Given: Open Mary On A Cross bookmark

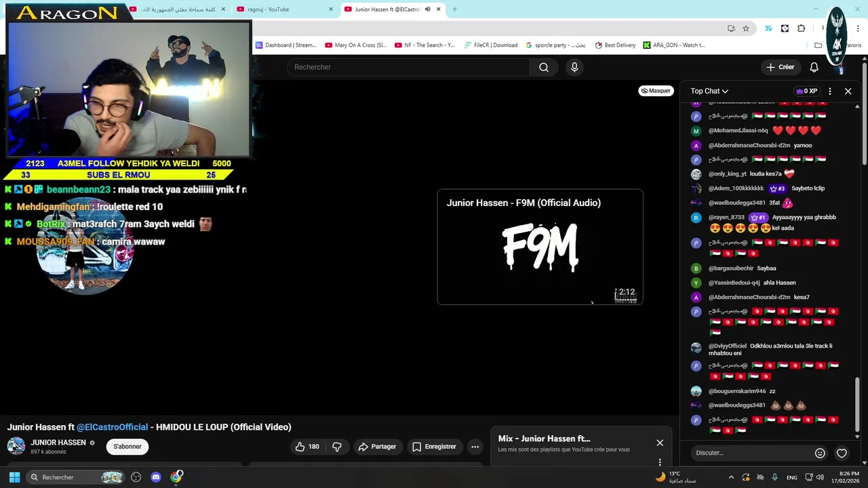Looking at the screenshot, I should click(x=355, y=45).
